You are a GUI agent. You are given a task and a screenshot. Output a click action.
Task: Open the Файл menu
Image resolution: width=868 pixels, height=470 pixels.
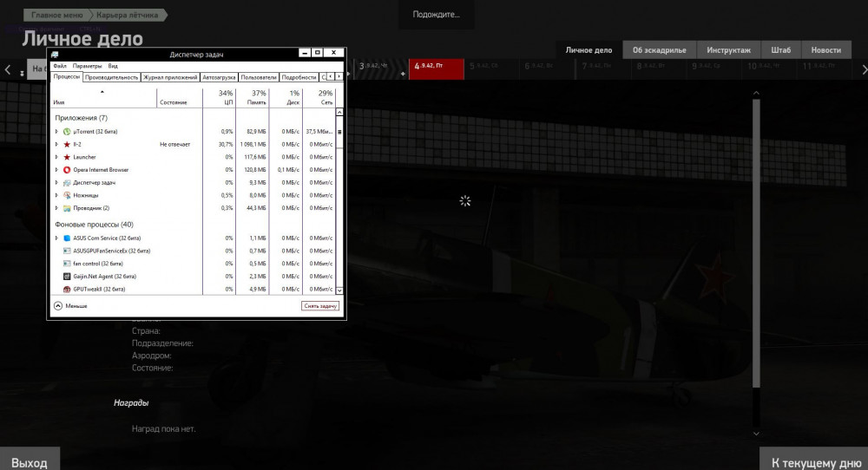[x=60, y=66]
